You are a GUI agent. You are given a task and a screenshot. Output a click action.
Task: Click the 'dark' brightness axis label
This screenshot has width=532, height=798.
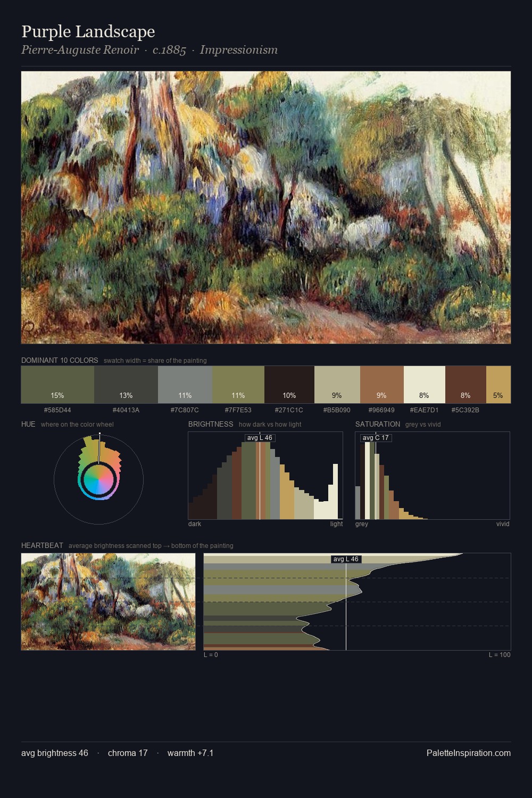tap(195, 524)
